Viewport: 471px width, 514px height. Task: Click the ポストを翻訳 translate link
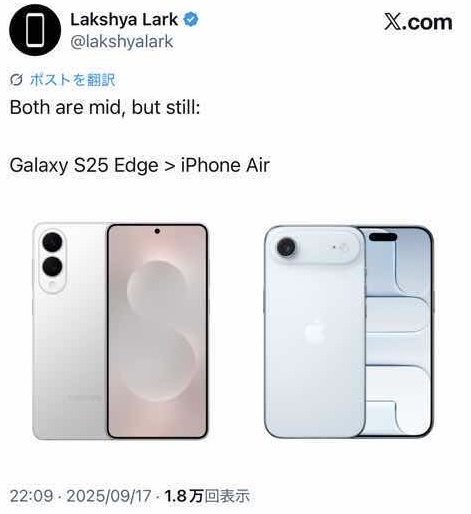pyautogui.click(x=73, y=80)
